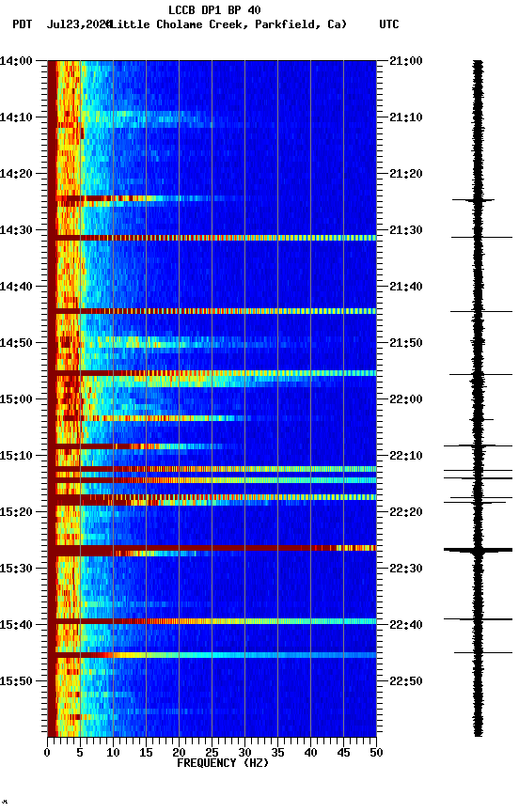
Task: Click the 'FREQUENCY (HZ)' axis title
Action: coord(223,764)
